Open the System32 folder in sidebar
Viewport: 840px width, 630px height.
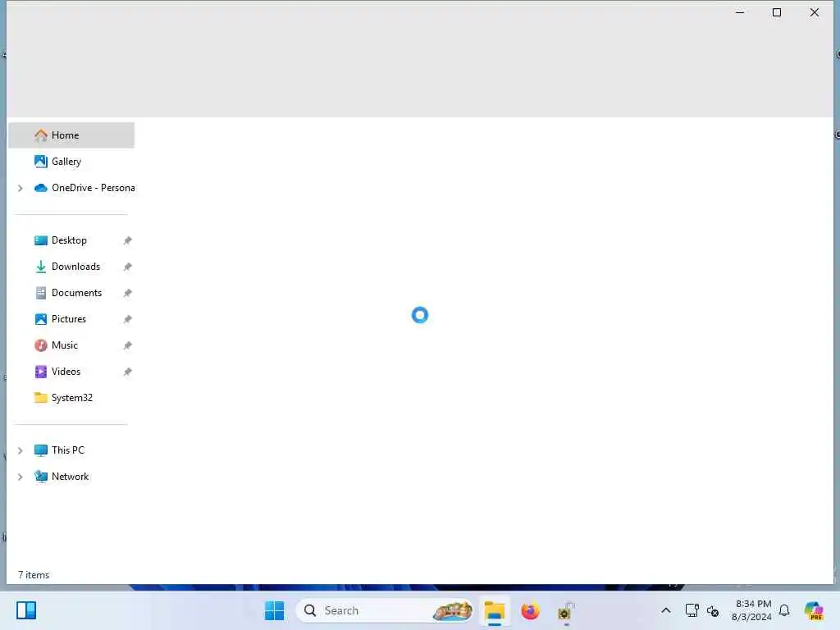[x=71, y=398]
